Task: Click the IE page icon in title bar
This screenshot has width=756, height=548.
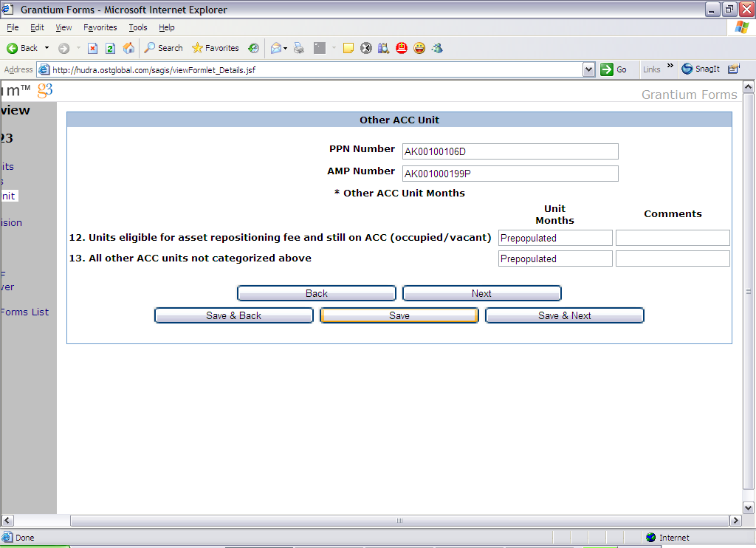Action: point(7,9)
